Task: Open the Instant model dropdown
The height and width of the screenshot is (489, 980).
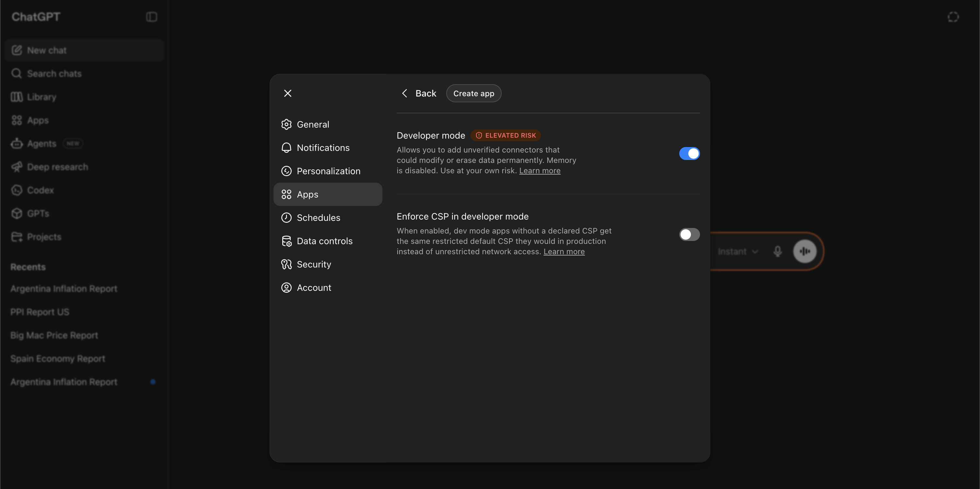Action: (x=738, y=251)
